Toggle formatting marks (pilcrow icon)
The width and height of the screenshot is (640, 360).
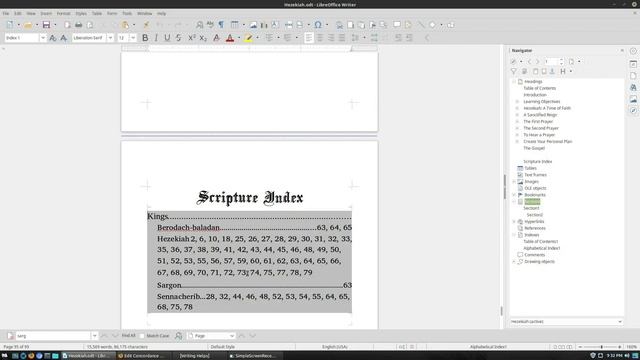click(221, 25)
